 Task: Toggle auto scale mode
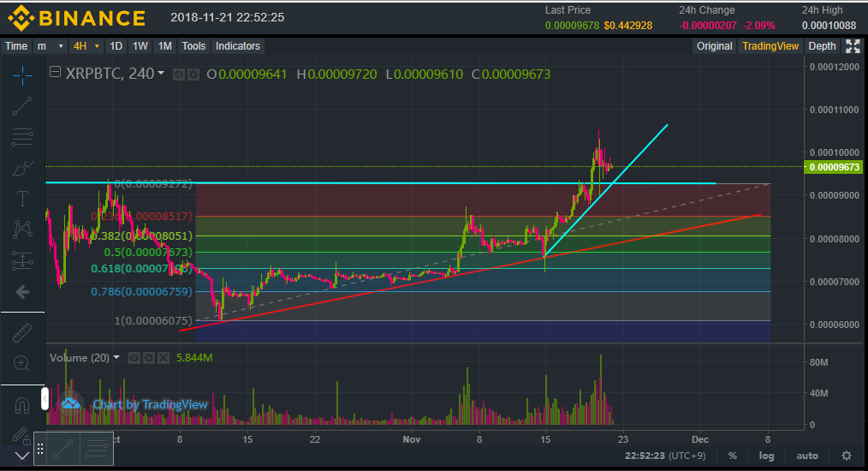click(807, 456)
